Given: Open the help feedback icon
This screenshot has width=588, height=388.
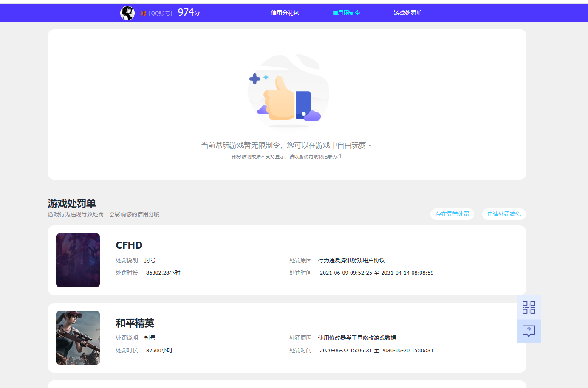Looking at the screenshot, I should coord(529,331).
